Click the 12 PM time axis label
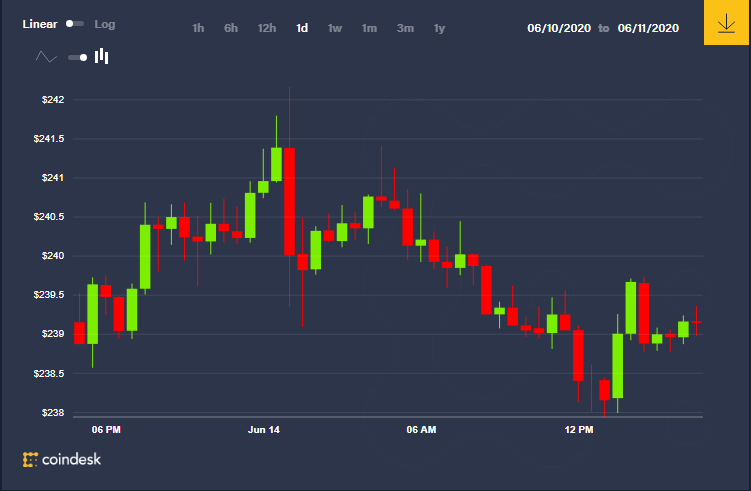 [579, 430]
